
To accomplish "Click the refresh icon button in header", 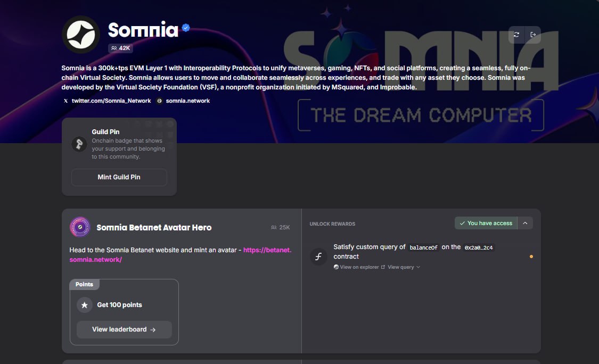I will pos(516,35).
